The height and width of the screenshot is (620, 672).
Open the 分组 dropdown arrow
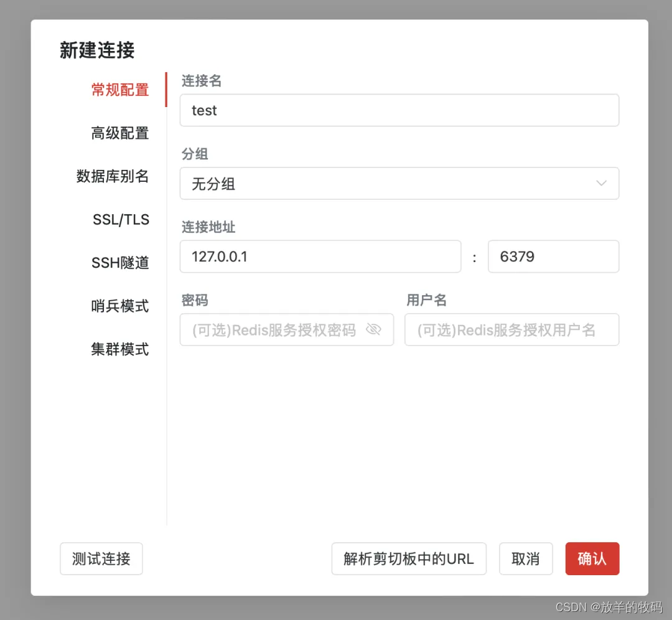pyautogui.click(x=601, y=183)
